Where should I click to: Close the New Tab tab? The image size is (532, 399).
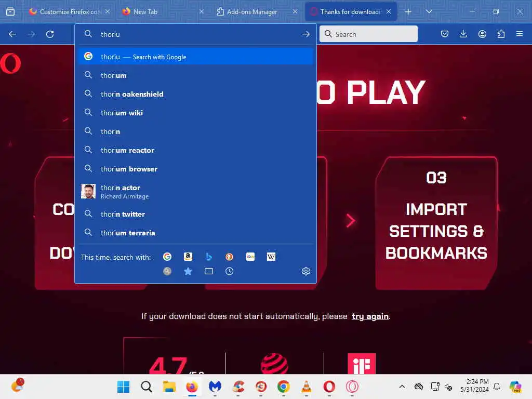[201, 11]
